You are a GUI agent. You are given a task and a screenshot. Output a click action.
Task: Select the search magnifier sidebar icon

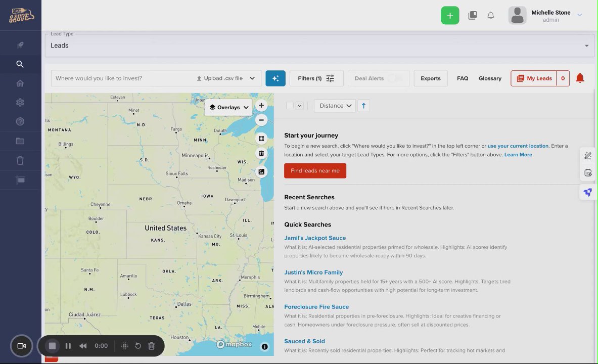pyautogui.click(x=20, y=64)
